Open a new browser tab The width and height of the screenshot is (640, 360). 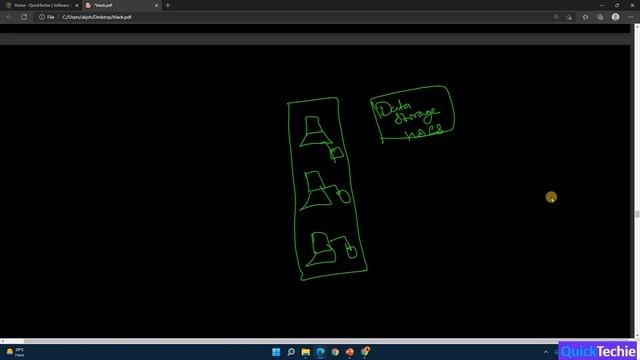pyautogui.click(x=168, y=5)
